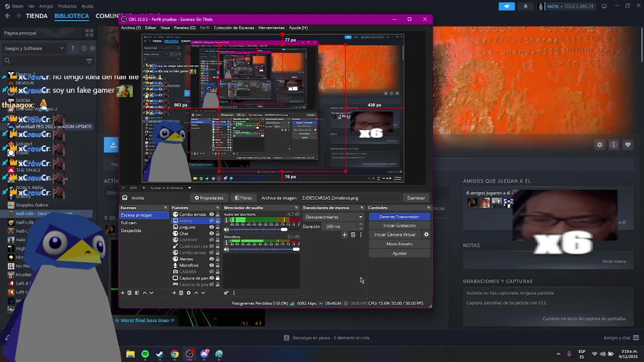Delete the selected scene with trash icon
Screen dimensions: 644x362
click(x=129, y=293)
